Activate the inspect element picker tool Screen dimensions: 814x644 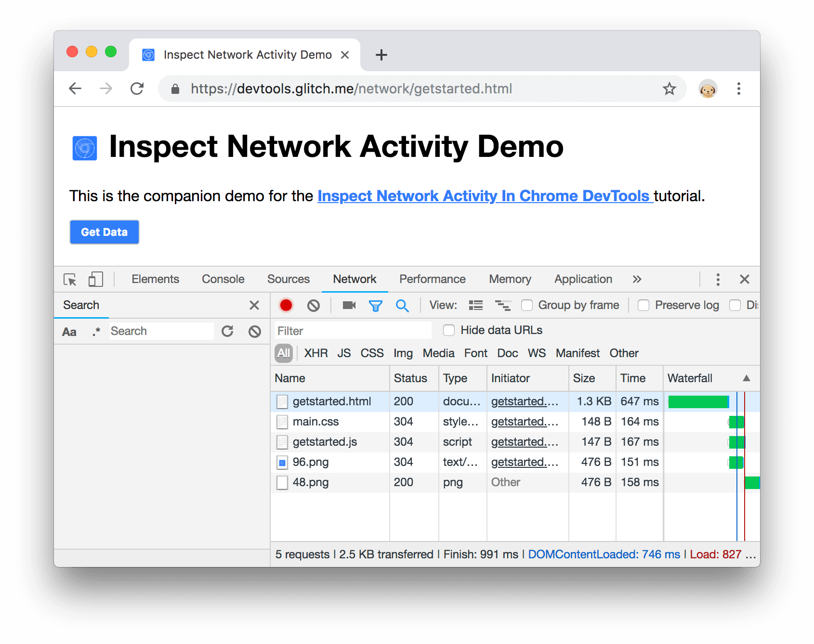click(x=70, y=280)
